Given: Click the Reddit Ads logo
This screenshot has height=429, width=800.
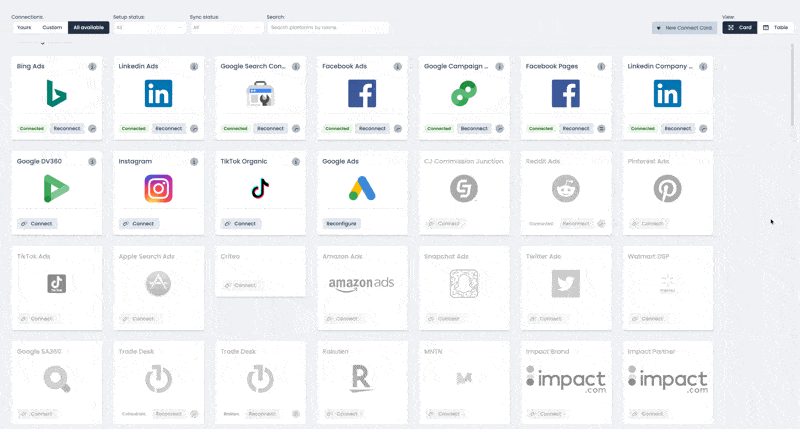Looking at the screenshot, I should pos(565,188).
